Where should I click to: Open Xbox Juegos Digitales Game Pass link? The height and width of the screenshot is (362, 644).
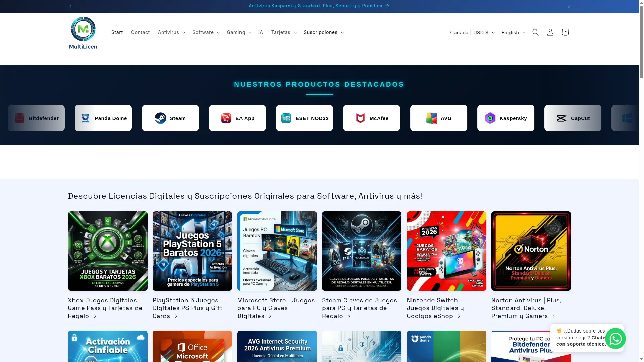coord(105,308)
